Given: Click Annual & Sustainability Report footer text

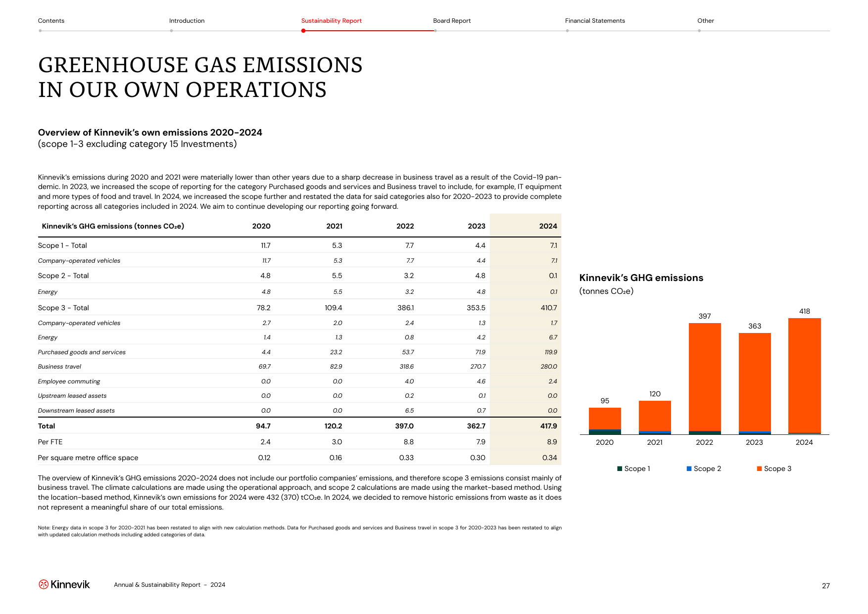Looking at the screenshot, I should click(169, 585).
